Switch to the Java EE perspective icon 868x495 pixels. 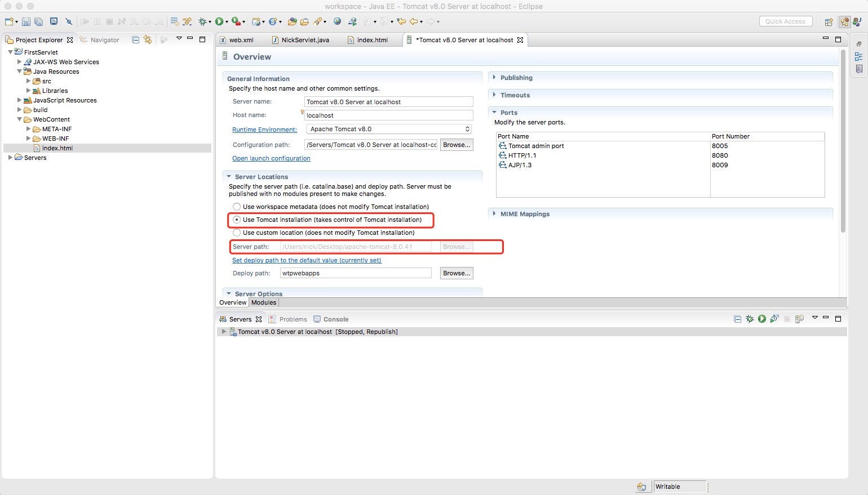point(844,22)
